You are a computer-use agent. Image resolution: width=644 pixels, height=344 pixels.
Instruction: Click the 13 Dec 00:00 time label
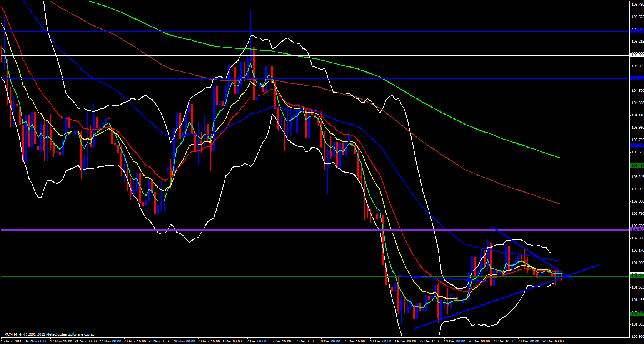[x=380, y=341]
